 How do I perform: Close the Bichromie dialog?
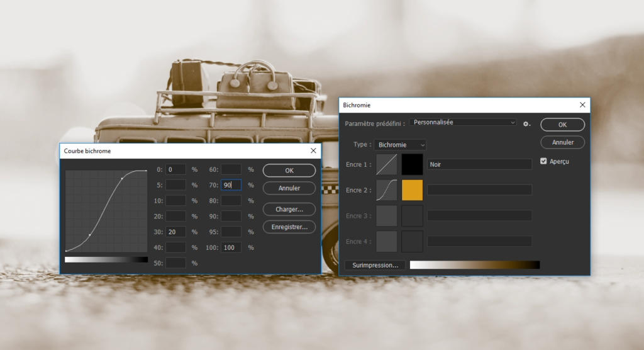click(x=582, y=105)
